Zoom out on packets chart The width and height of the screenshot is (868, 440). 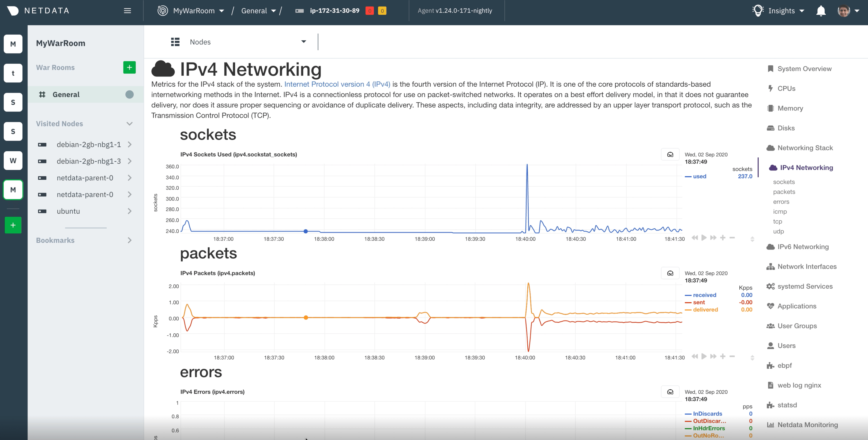point(732,356)
